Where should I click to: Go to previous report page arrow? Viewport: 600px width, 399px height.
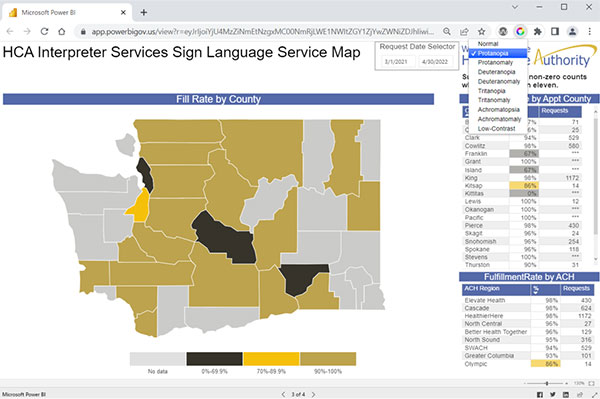tap(283, 394)
